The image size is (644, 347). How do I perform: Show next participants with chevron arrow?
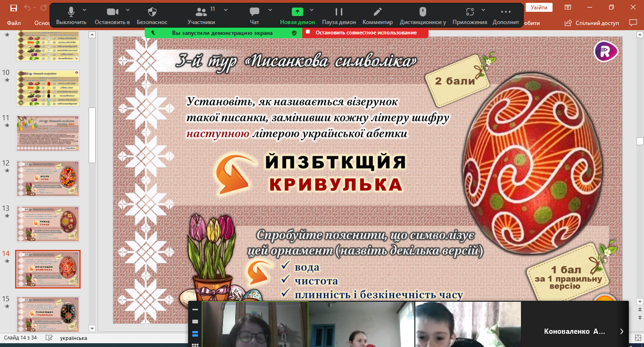point(622,331)
